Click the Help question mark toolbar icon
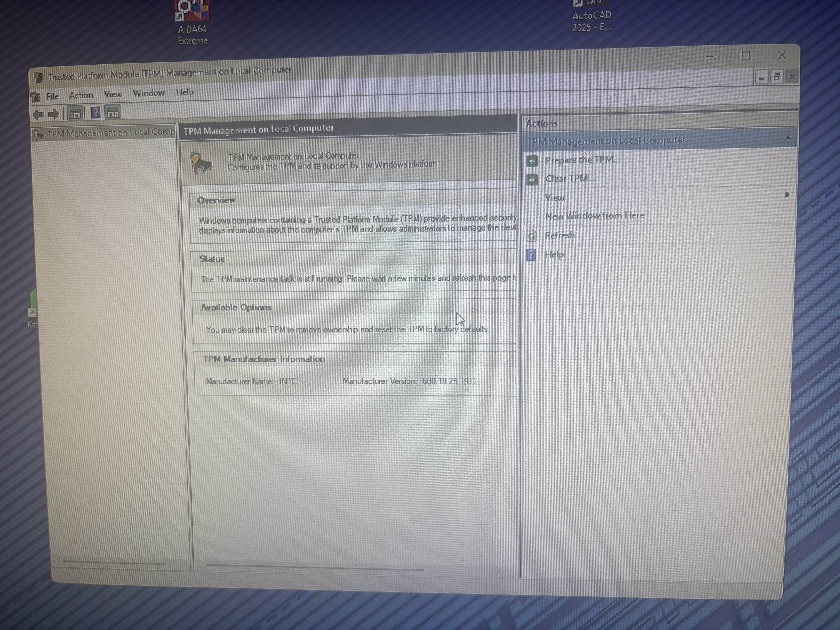840x630 pixels. pos(96,113)
